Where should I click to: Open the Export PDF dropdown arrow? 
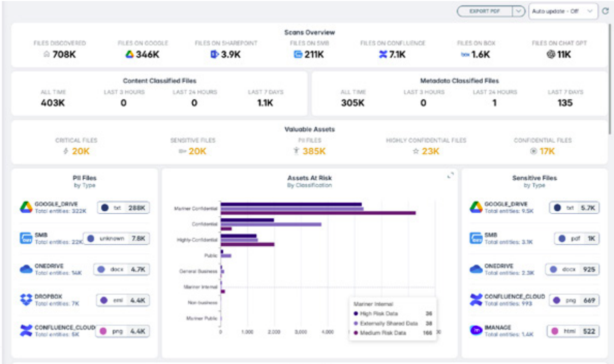pyautogui.click(x=518, y=11)
